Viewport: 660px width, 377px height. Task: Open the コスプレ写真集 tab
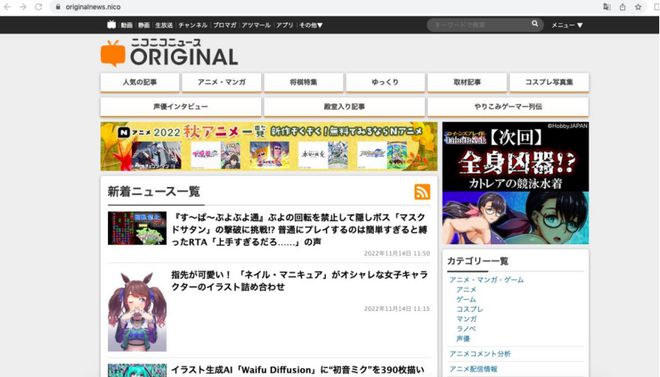549,82
